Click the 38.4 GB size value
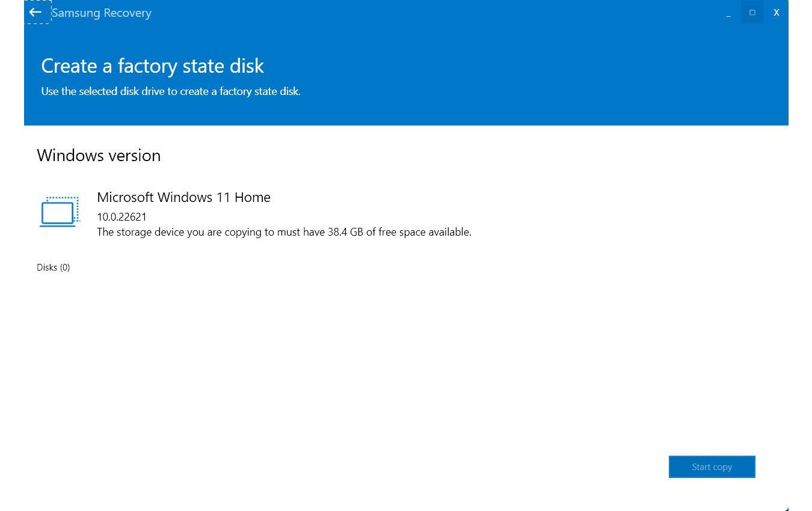This screenshot has height=511, width=812. [345, 232]
